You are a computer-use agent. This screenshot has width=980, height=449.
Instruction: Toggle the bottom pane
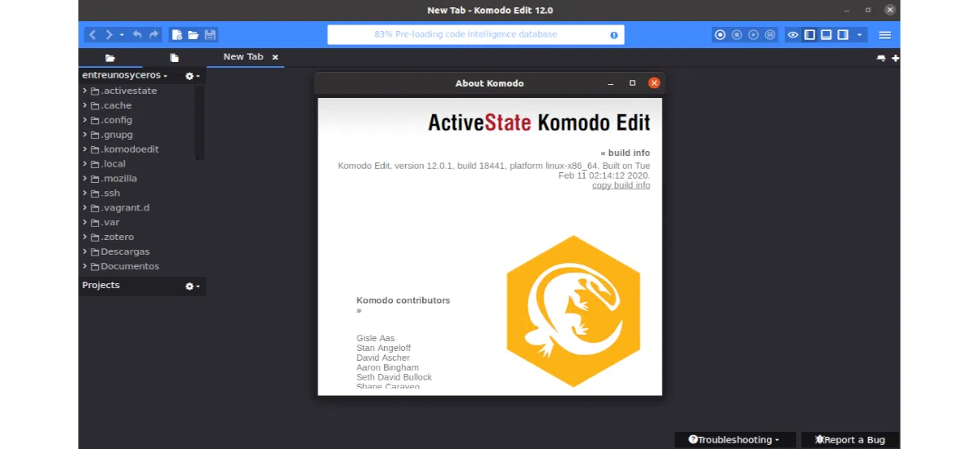[826, 35]
